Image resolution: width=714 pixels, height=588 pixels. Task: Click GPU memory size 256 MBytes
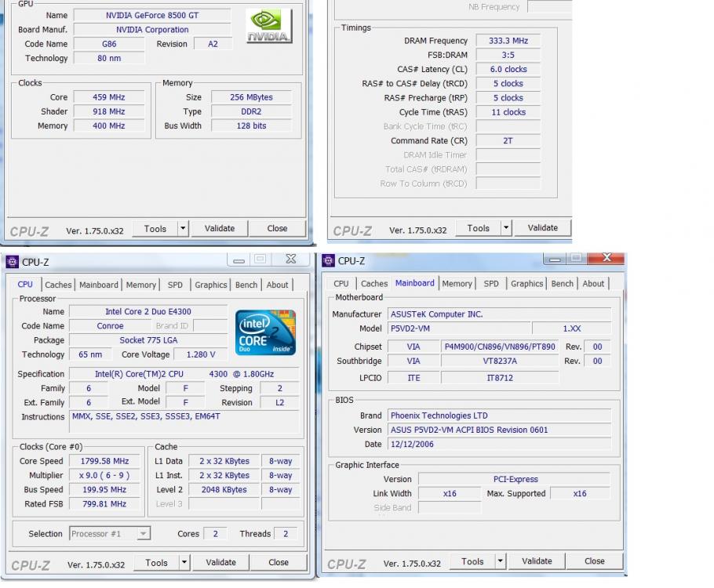[251, 97]
